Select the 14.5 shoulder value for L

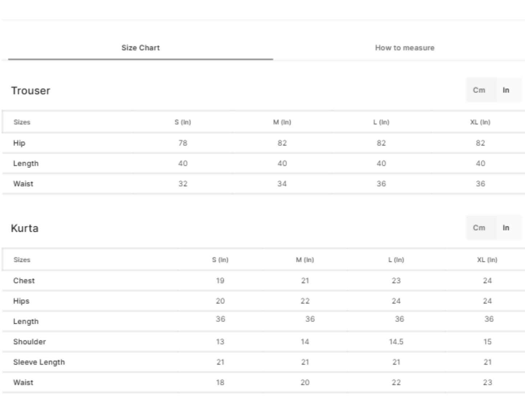click(396, 342)
